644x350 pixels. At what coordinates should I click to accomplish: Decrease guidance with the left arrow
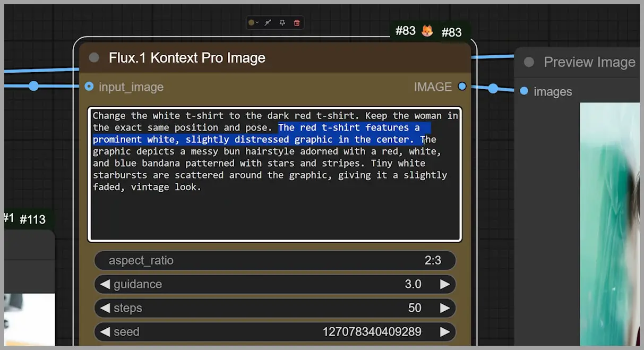point(105,284)
